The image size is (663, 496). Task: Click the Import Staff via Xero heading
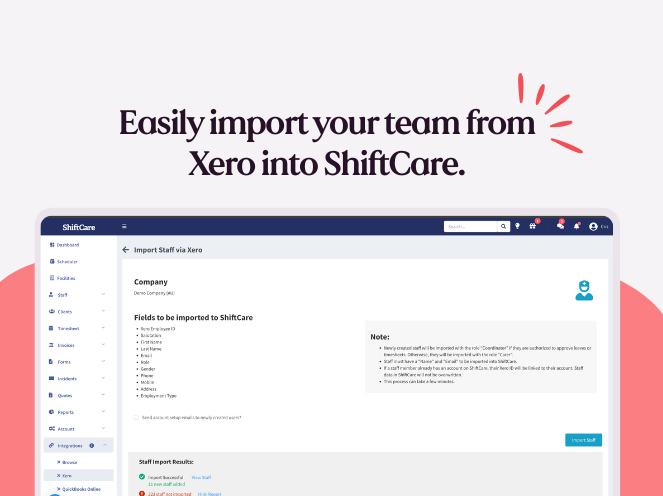tap(168, 250)
